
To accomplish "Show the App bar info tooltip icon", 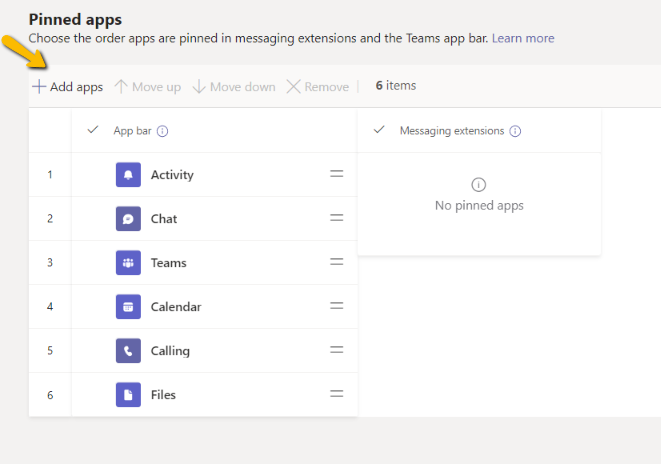I will [162, 131].
